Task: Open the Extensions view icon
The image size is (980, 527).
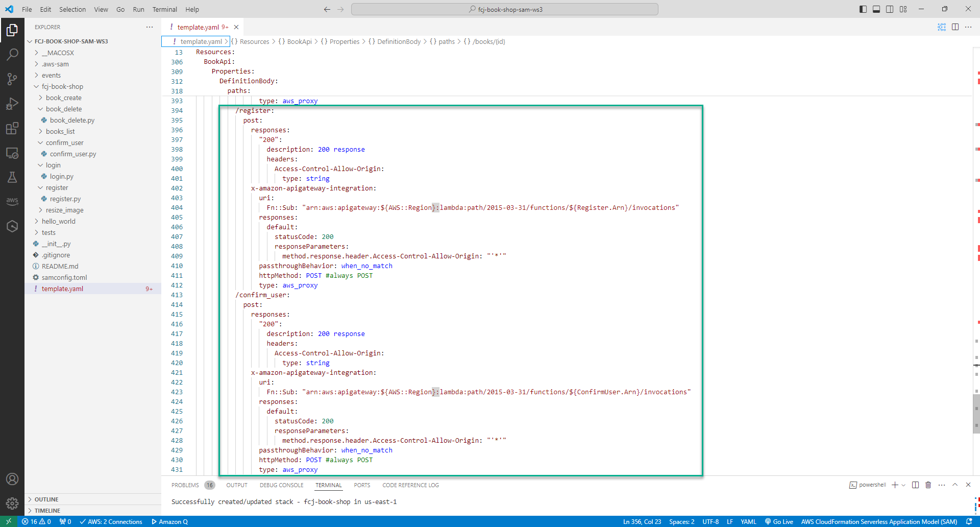Action: click(12, 128)
